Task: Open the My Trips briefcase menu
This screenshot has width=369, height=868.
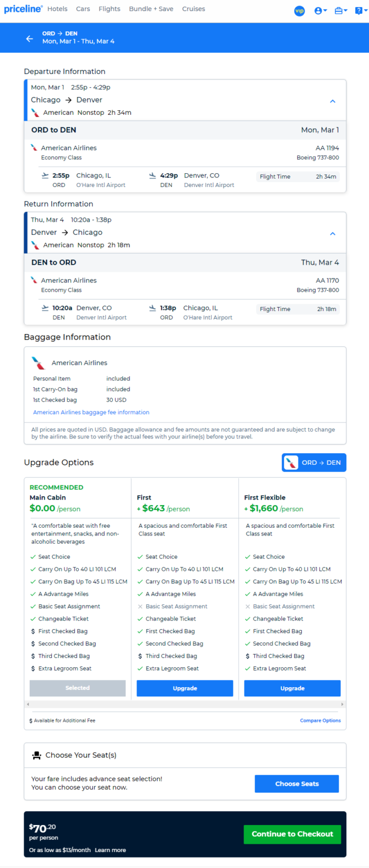Action: coord(341,10)
